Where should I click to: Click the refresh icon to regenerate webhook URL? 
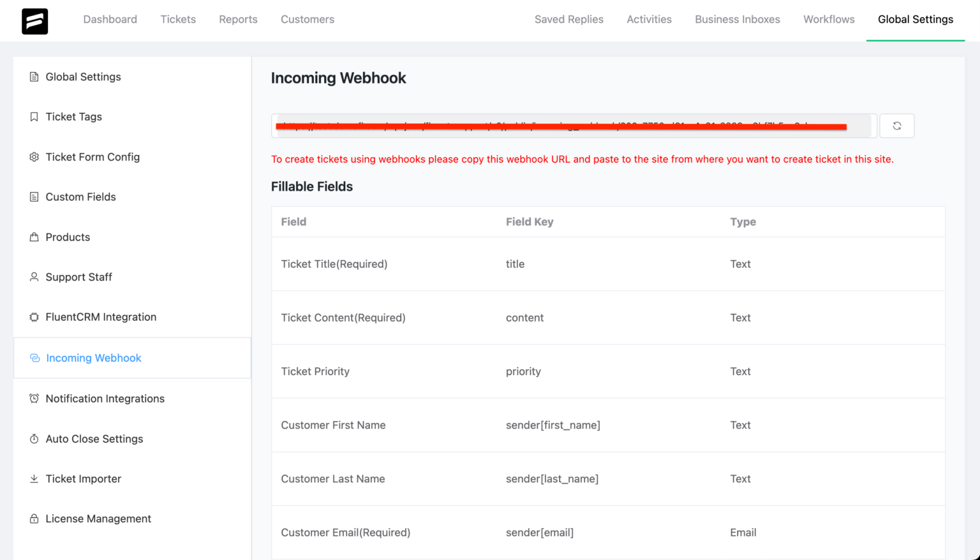tap(896, 126)
